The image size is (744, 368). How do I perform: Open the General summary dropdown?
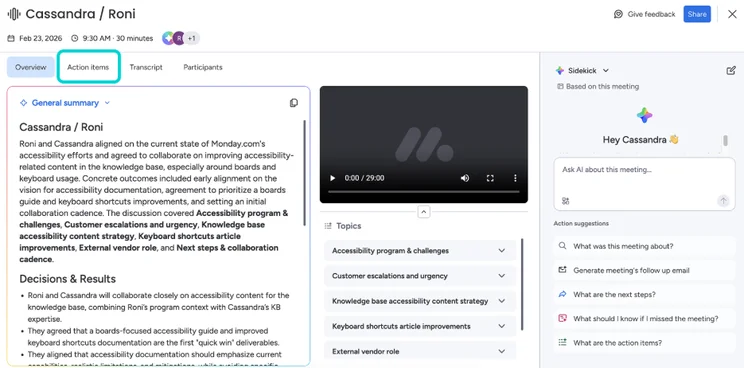click(65, 103)
